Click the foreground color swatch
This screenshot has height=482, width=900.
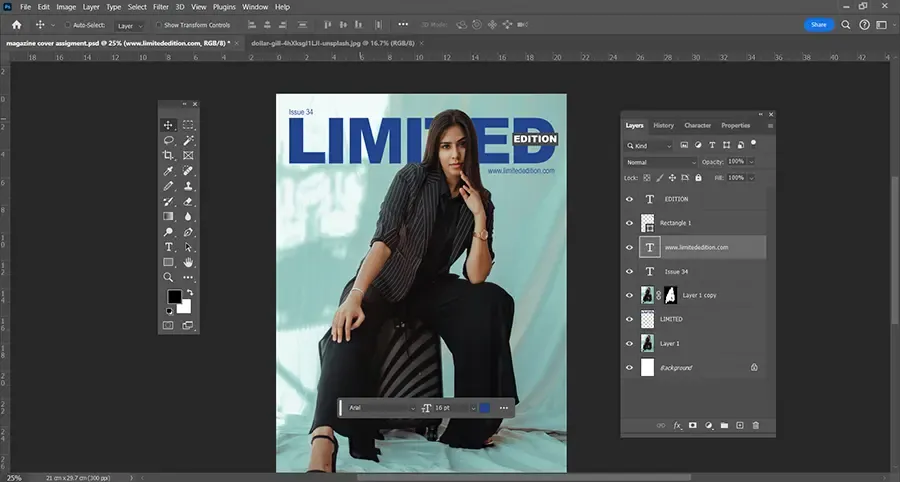click(174, 297)
